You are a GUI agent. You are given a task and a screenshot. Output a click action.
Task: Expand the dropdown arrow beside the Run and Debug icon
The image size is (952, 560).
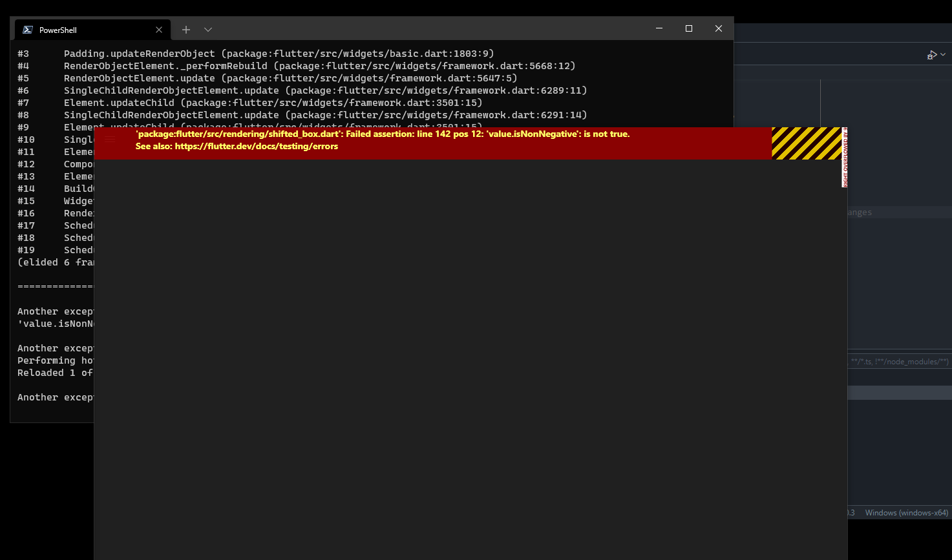[x=943, y=55]
